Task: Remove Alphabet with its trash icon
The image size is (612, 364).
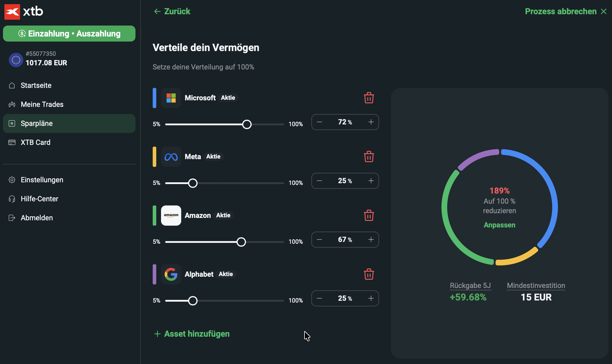Action: coord(369,274)
